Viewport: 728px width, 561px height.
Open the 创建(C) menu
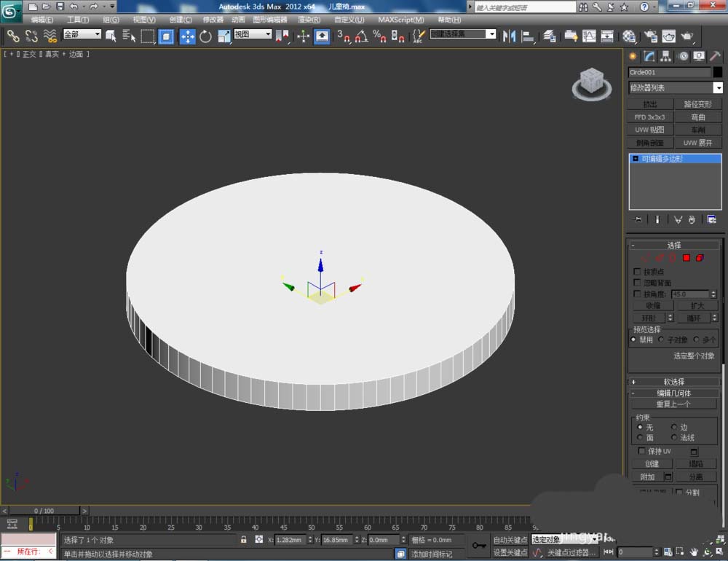(x=181, y=20)
